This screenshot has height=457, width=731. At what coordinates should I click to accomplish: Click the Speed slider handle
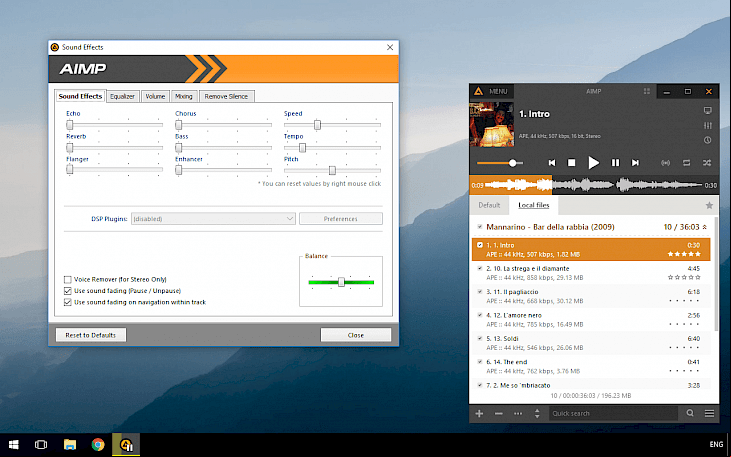click(x=317, y=125)
